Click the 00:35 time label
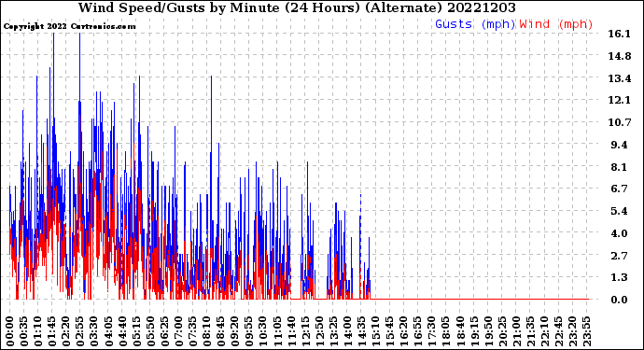Image resolution: width=644 pixels, height=350 pixels. click(24, 331)
